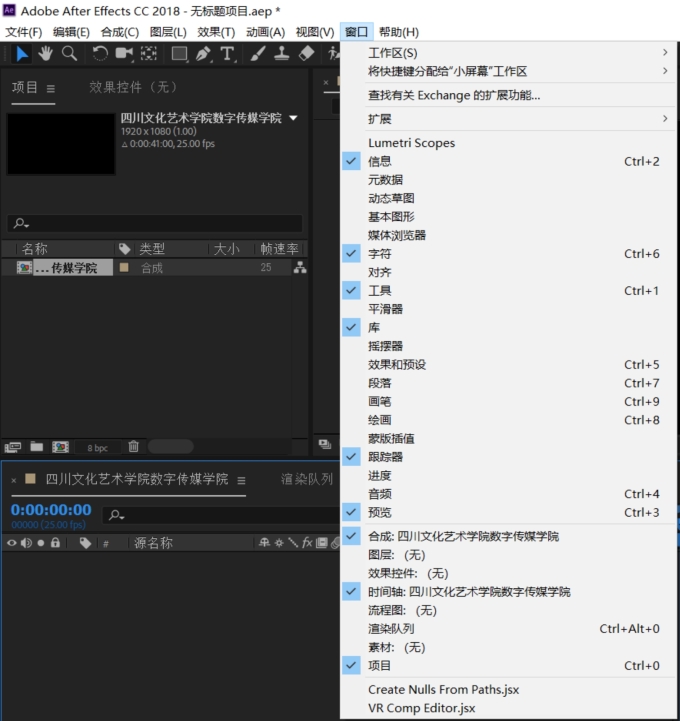
Task: Select the Pan Behind anchor point tool
Action: coord(149,54)
